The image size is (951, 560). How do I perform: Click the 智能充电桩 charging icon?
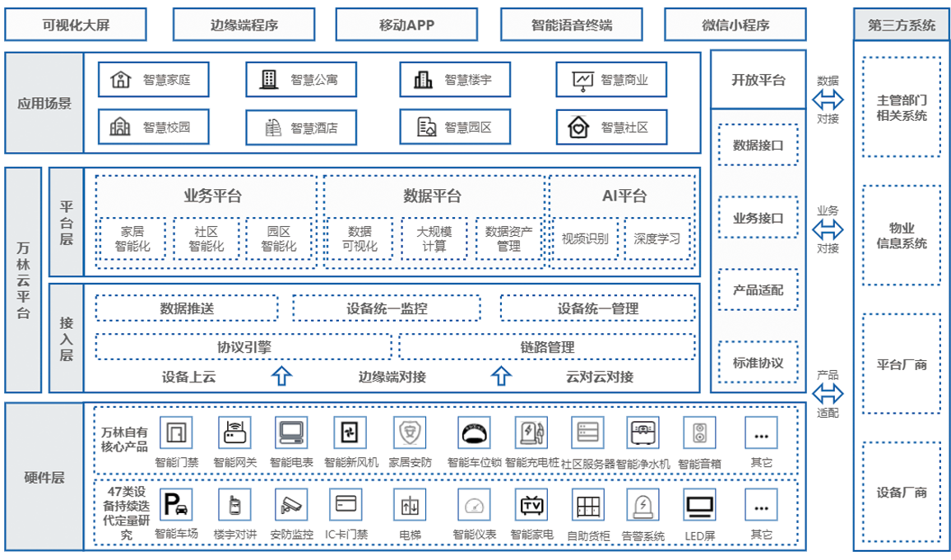[531, 433]
